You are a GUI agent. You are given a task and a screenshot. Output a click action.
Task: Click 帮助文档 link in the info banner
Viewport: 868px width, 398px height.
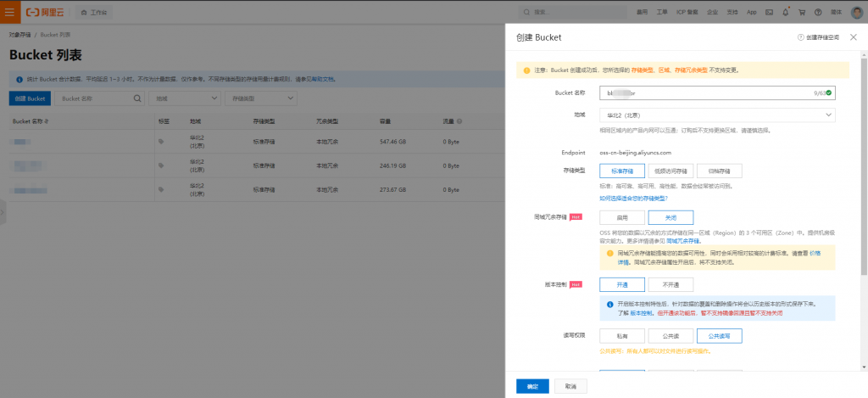click(323, 79)
